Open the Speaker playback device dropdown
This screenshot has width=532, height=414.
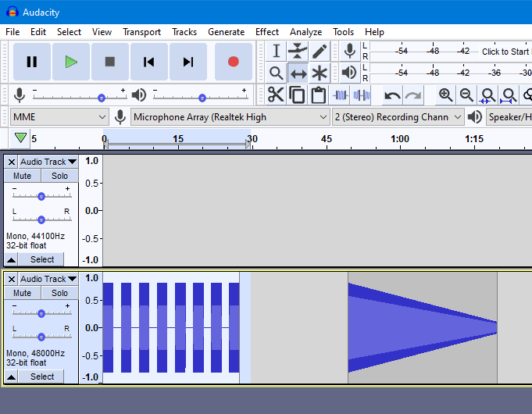pos(509,117)
